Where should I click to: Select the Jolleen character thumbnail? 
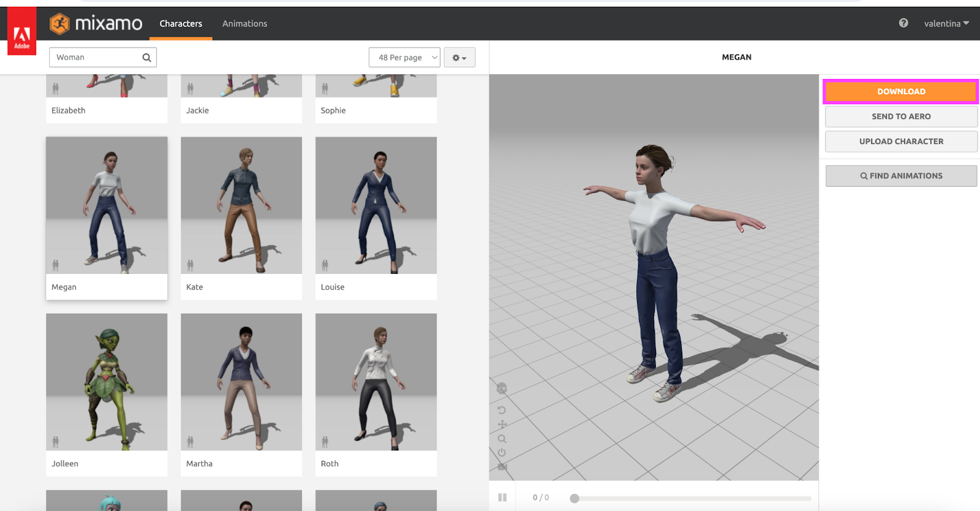[107, 382]
